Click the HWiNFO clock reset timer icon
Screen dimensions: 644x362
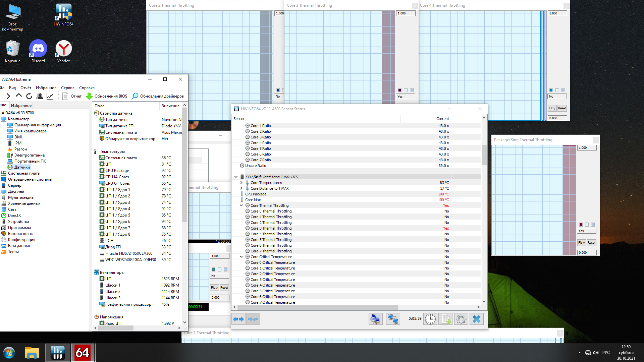(430, 319)
